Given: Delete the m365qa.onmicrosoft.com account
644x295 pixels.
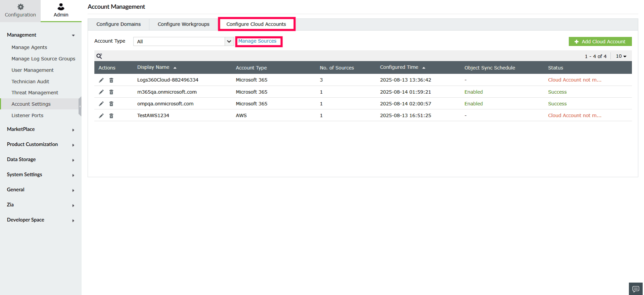Looking at the screenshot, I should click(111, 92).
